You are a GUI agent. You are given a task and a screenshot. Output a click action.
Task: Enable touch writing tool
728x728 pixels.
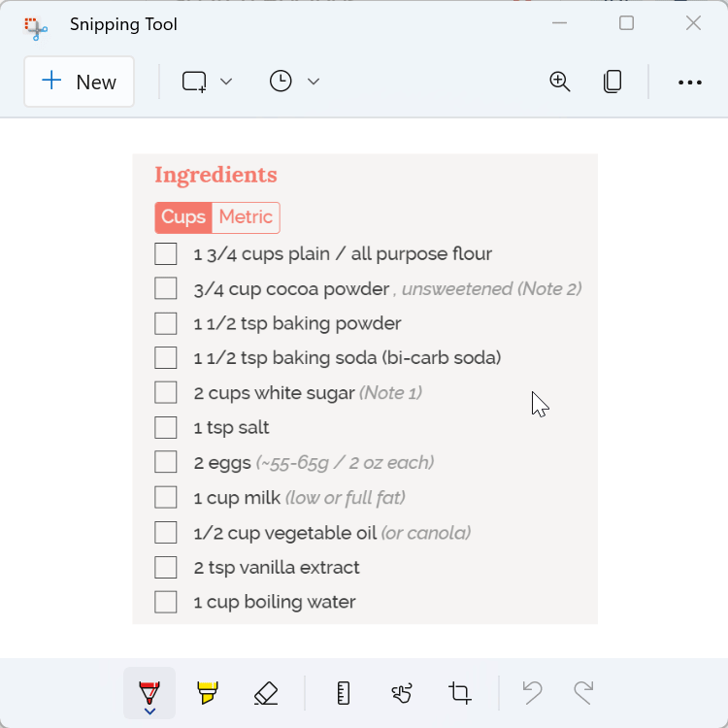(x=401, y=692)
